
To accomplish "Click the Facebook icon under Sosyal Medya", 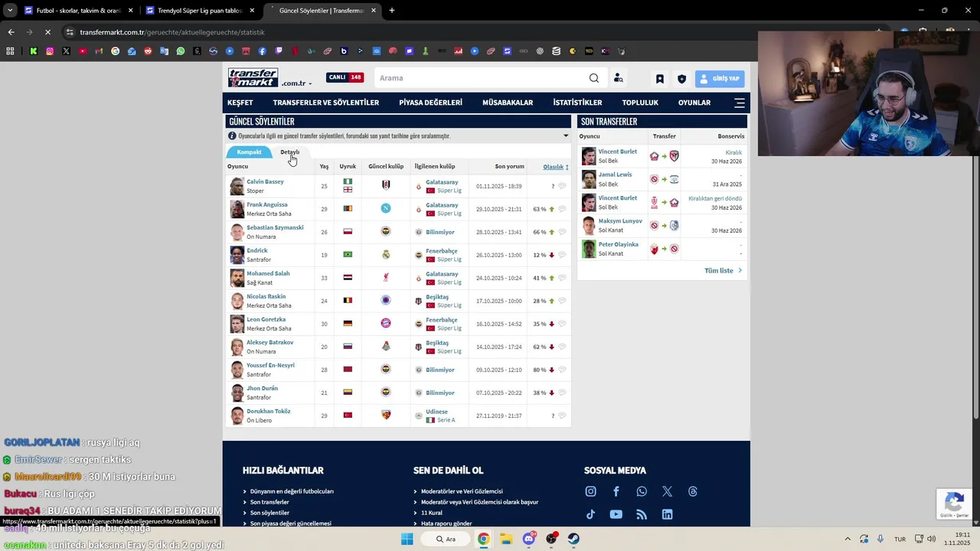I will coord(616,491).
